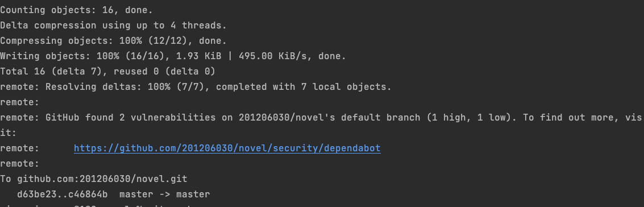Click the commit range "d63be23..c46864b"
The image size is (644, 207).
pos(63,194)
